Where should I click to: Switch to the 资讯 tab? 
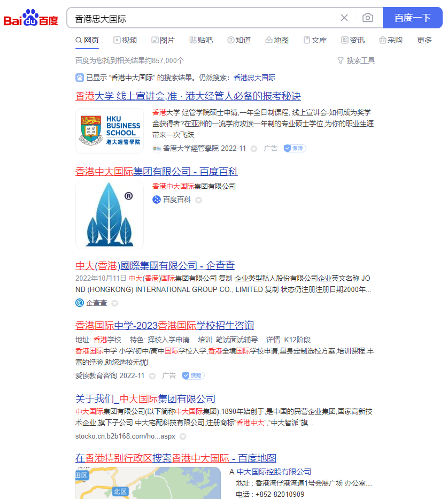[353, 40]
